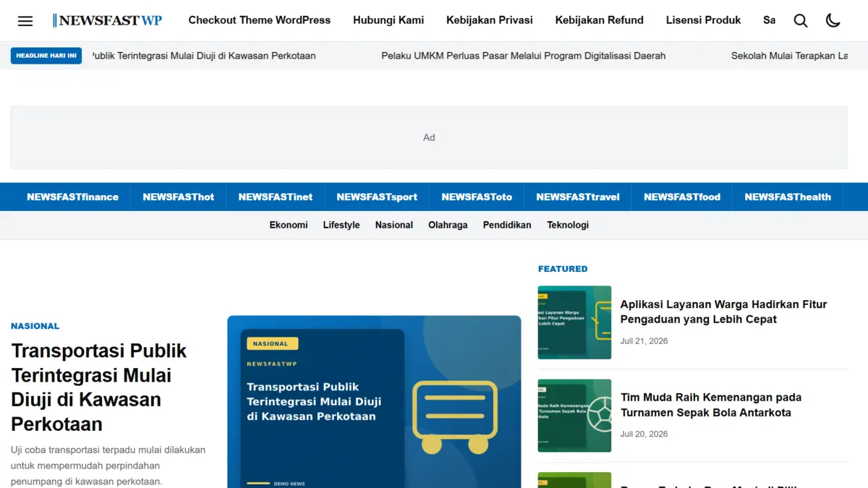Open ticker headline about Pelaku UMKM
Image resolution: width=868 pixels, height=488 pixels.
[524, 56]
